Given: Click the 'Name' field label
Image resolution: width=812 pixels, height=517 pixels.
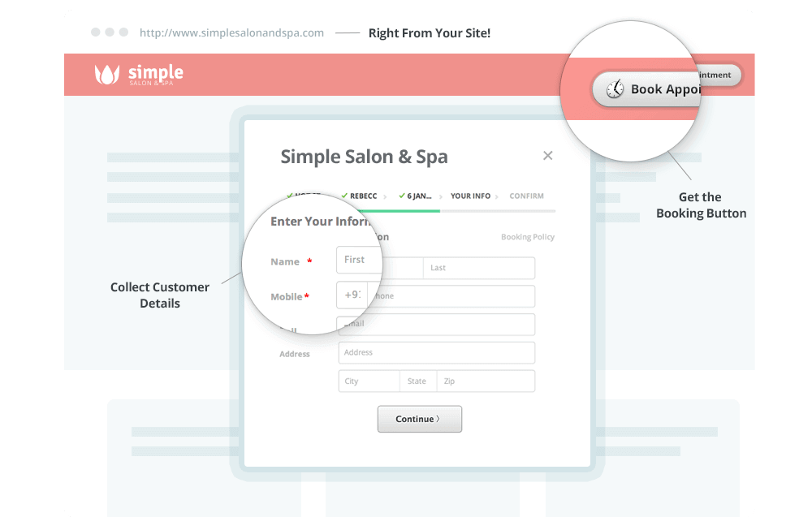Looking at the screenshot, I should click(x=285, y=262).
